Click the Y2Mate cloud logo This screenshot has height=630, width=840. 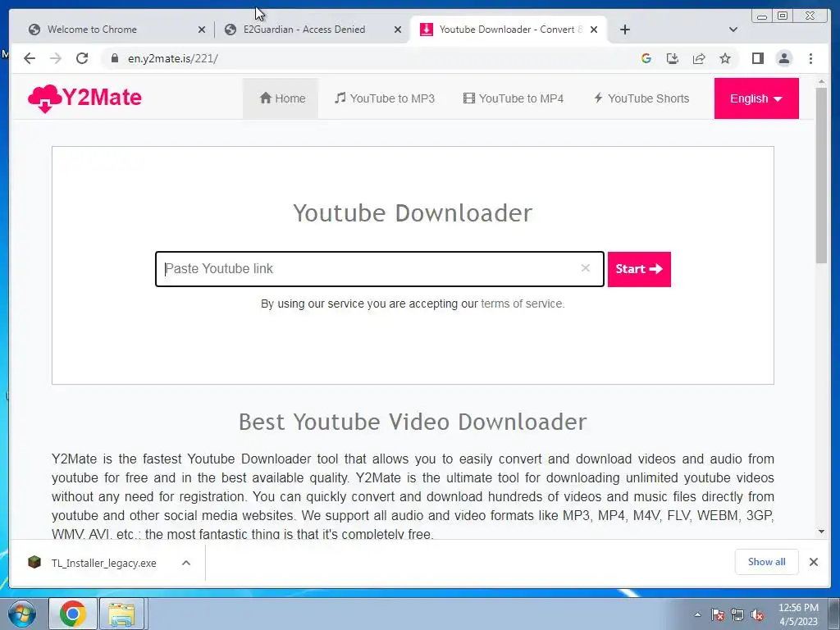tap(84, 98)
